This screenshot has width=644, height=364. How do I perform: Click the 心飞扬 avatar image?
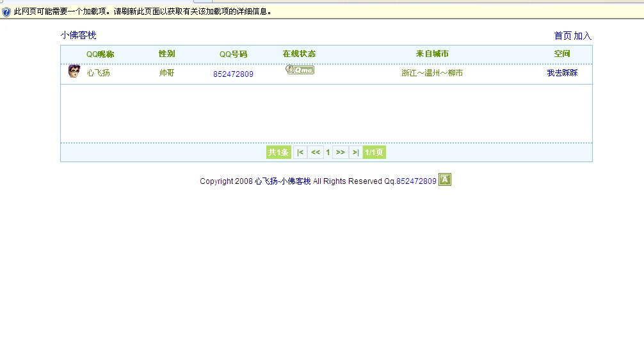(74, 71)
